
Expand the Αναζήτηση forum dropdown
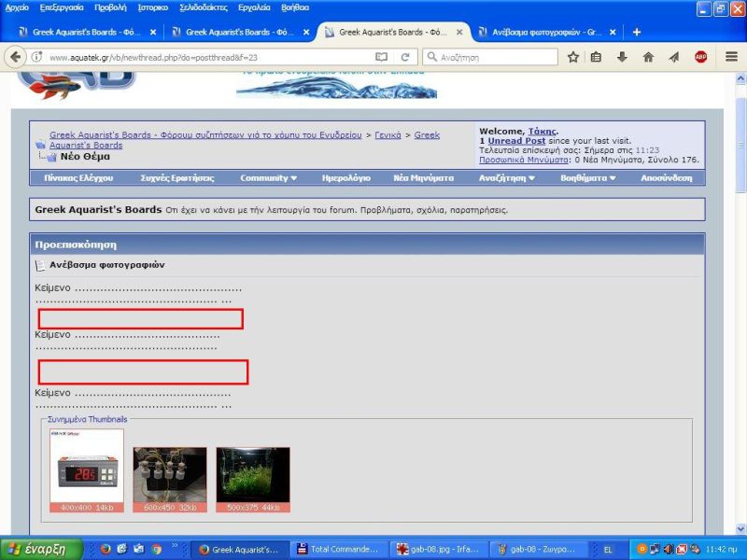507,177
